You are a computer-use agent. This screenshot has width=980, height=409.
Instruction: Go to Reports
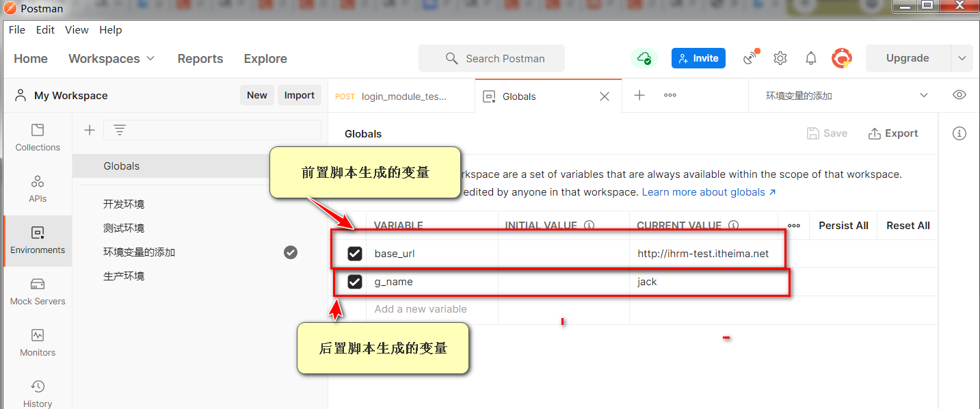[200, 59]
